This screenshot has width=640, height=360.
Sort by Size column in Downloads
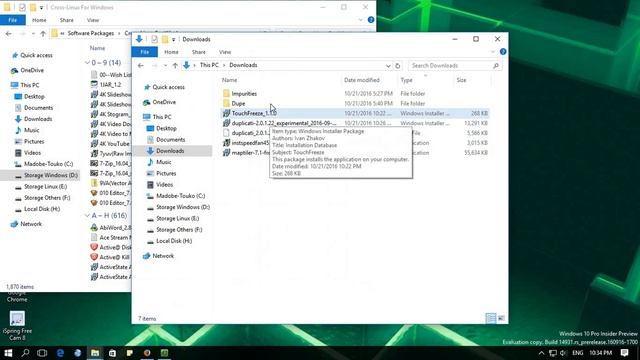[461, 80]
